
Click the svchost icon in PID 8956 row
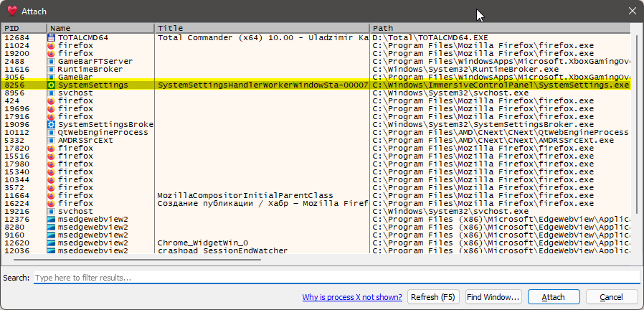tap(52, 93)
